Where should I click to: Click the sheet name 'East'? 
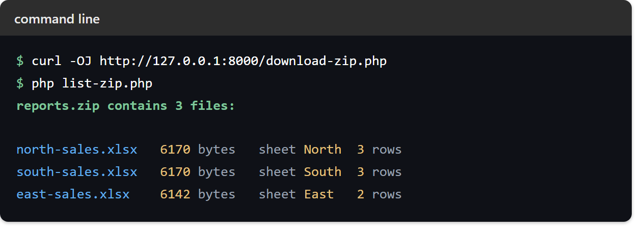click(319, 194)
